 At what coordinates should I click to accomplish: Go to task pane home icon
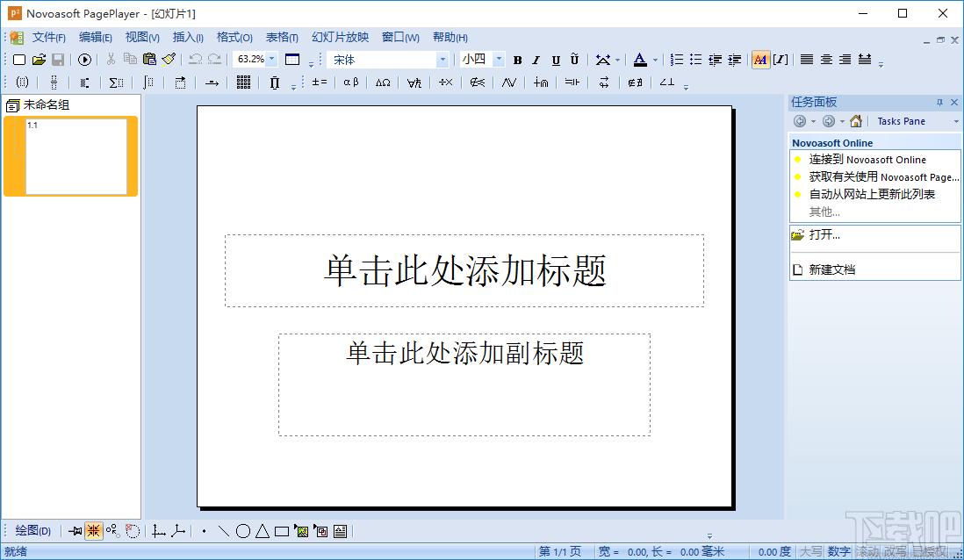[x=856, y=121]
